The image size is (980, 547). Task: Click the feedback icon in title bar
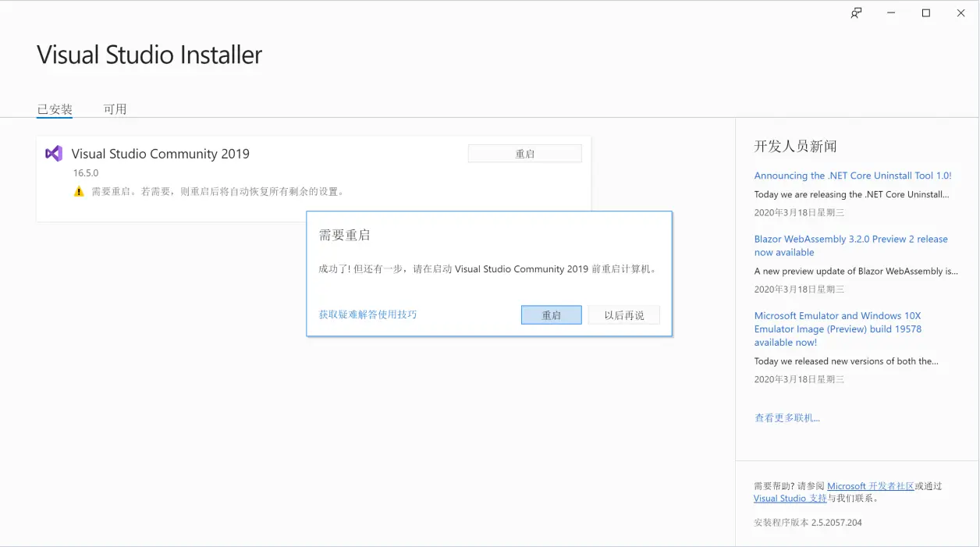(x=856, y=13)
